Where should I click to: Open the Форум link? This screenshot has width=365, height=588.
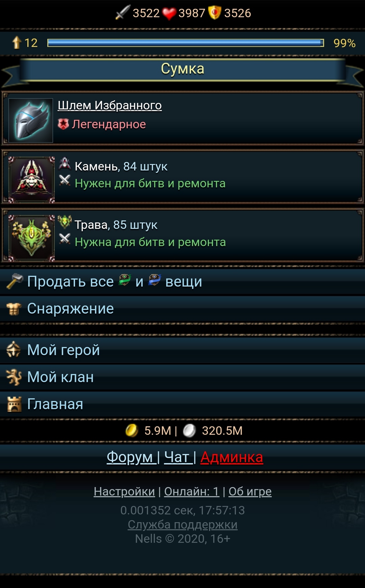pyautogui.click(x=130, y=457)
